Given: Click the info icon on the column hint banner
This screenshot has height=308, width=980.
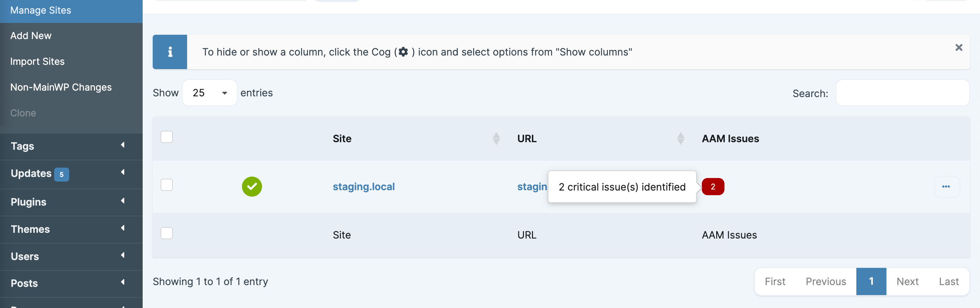Looking at the screenshot, I should pos(170,52).
